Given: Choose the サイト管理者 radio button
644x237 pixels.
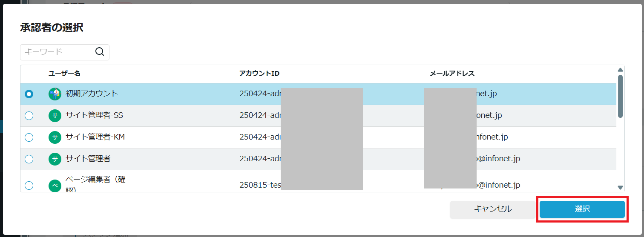Looking at the screenshot, I should pos(29,159).
